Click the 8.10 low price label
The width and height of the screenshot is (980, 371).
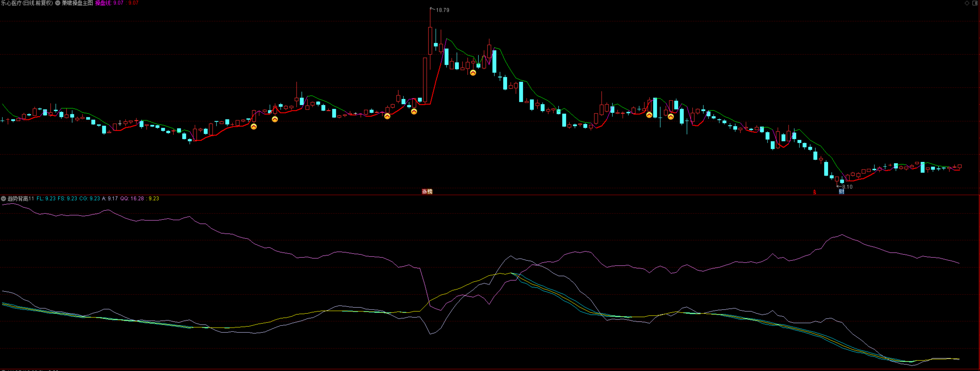(847, 187)
